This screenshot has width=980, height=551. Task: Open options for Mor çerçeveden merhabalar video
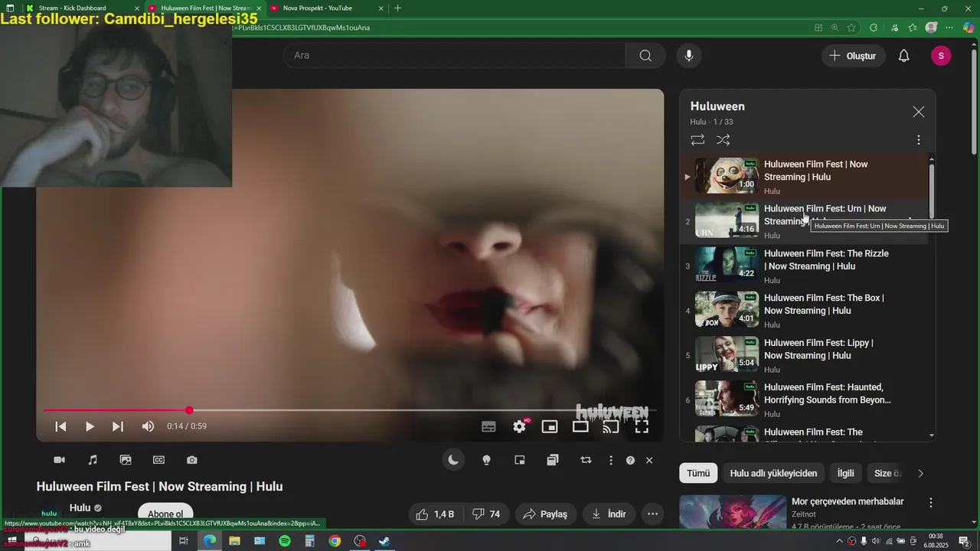point(931,503)
